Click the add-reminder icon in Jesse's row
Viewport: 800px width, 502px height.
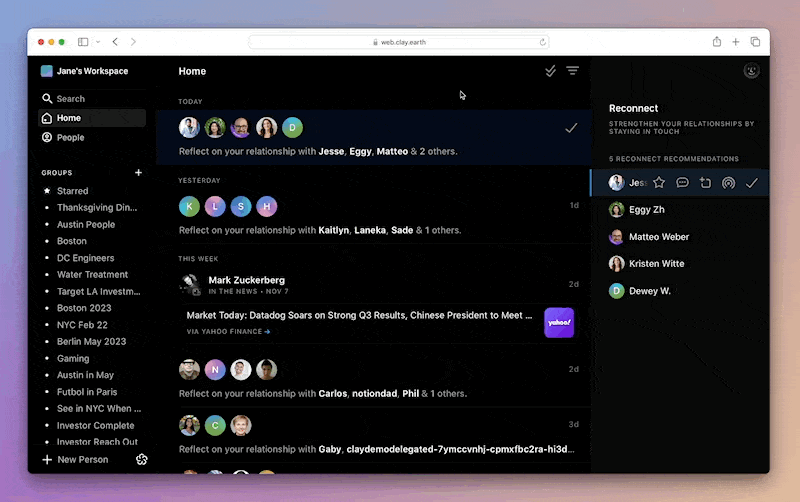pyautogui.click(x=705, y=183)
